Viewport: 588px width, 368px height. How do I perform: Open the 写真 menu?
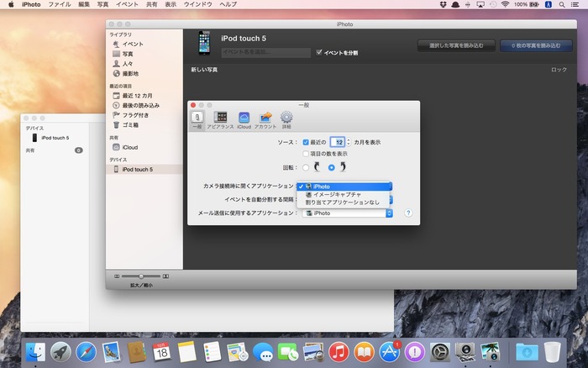(x=102, y=4)
